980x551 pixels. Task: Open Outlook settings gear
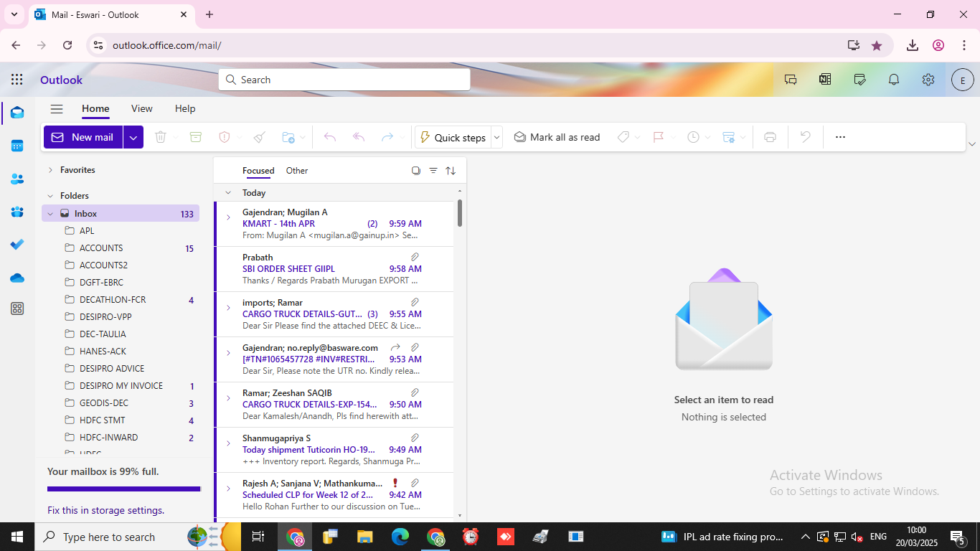(x=928, y=80)
